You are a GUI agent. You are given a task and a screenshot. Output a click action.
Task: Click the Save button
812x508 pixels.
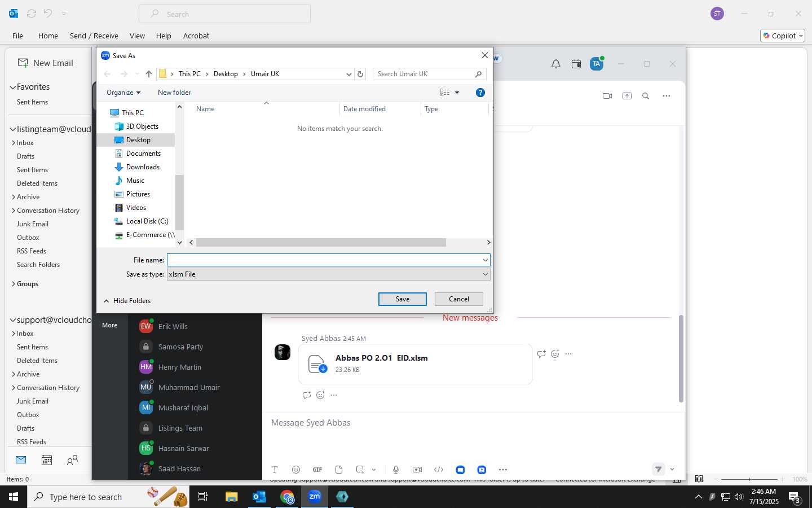click(x=403, y=299)
